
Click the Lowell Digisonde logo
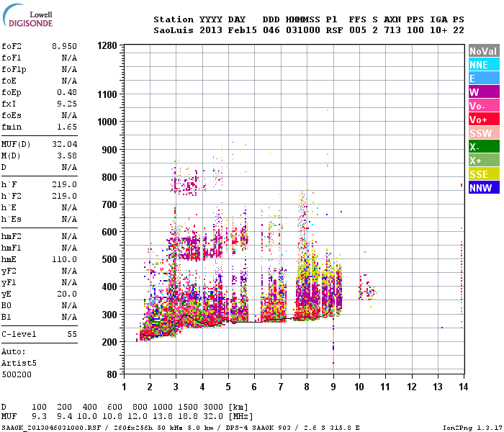click(x=27, y=16)
